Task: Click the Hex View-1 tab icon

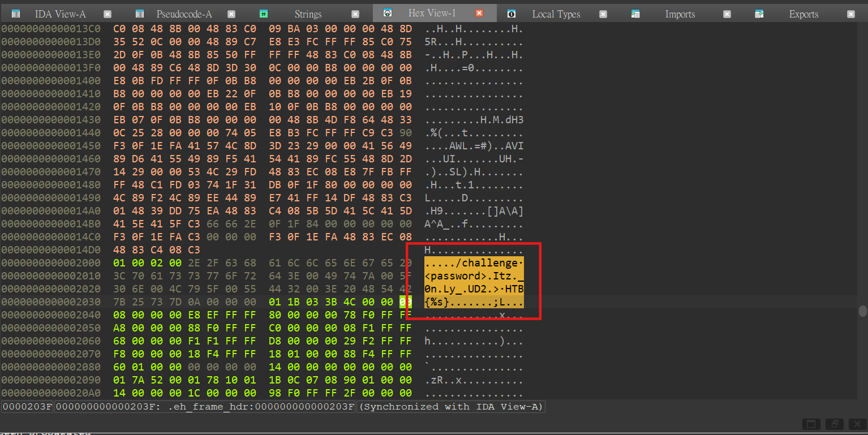Action: tap(388, 13)
